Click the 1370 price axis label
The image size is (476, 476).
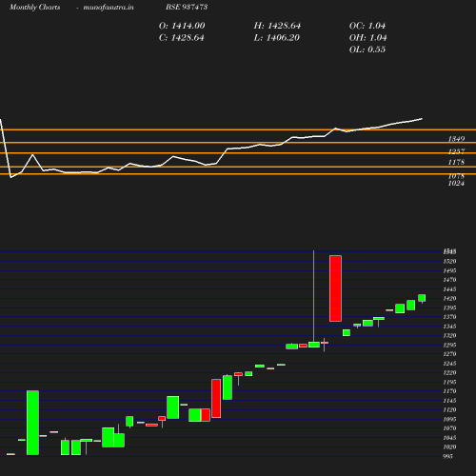pyautogui.click(x=450, y=317)
